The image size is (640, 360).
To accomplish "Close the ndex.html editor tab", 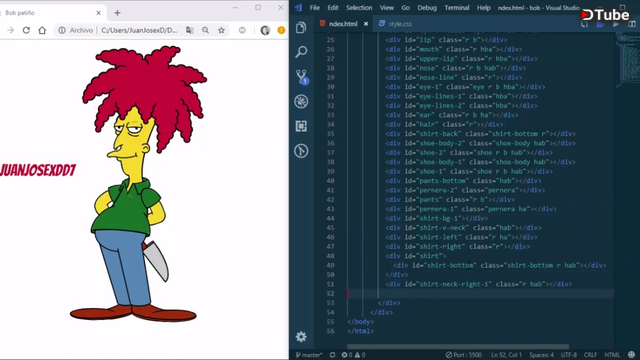I will [366, 24].
